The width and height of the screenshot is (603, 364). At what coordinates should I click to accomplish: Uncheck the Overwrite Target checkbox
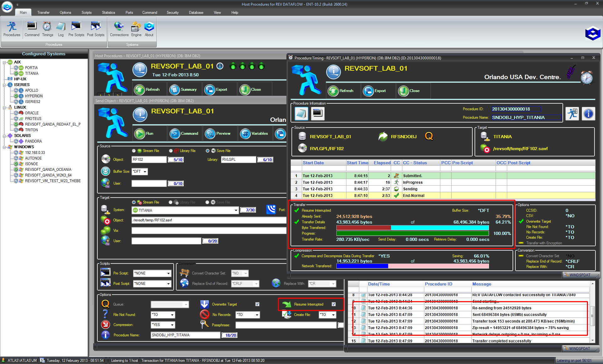(x=257, y=304)
